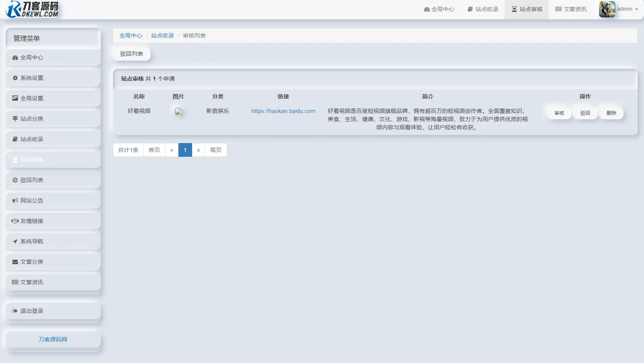
Task: Select the 全局中心 dashboard icon in sidebar
Action: tap(15, 58)
